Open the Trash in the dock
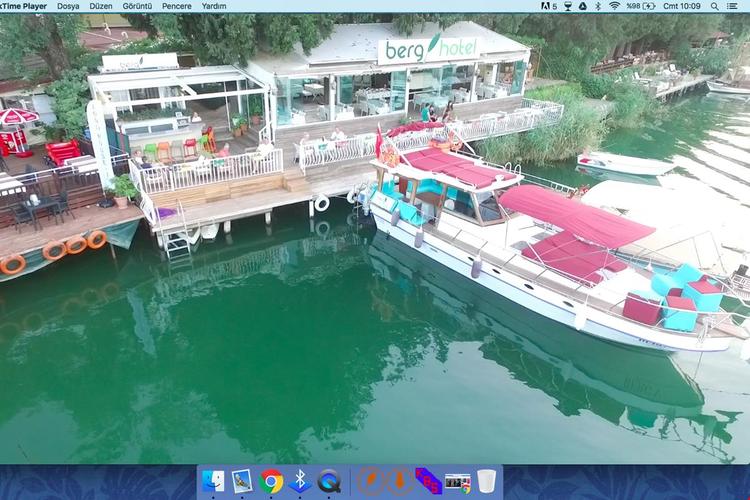 tap(486, 482)
